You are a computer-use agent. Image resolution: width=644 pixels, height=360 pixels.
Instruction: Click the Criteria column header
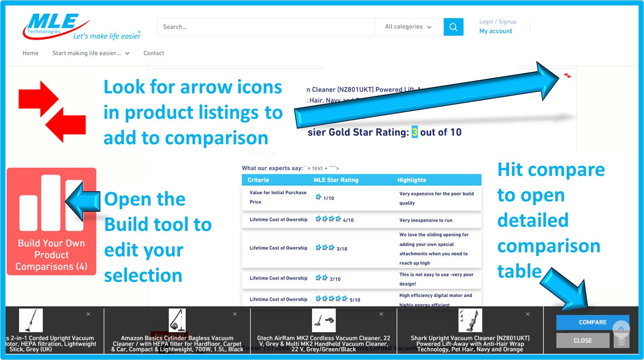pyautogui.click(x=258, y=180)
